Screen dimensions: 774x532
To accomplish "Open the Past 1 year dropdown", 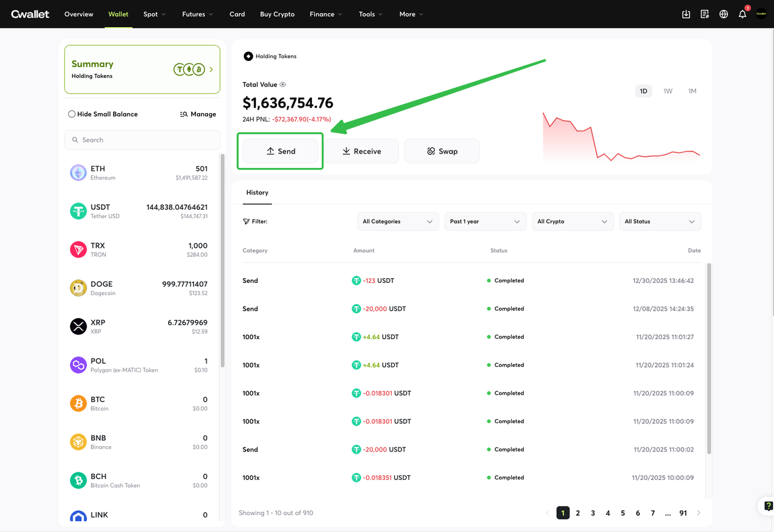I will (x=485, y=221).
